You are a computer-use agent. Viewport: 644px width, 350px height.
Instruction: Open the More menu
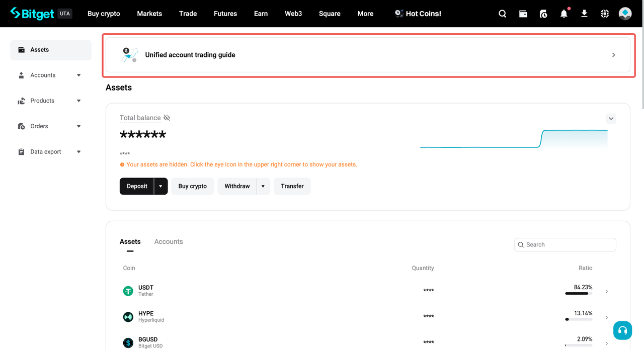365,14
